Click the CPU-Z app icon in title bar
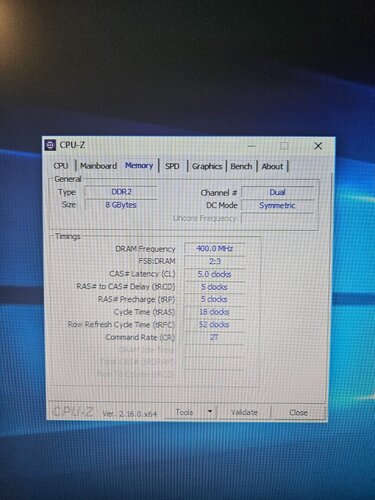The image size is (375, 500). (50, 145)
